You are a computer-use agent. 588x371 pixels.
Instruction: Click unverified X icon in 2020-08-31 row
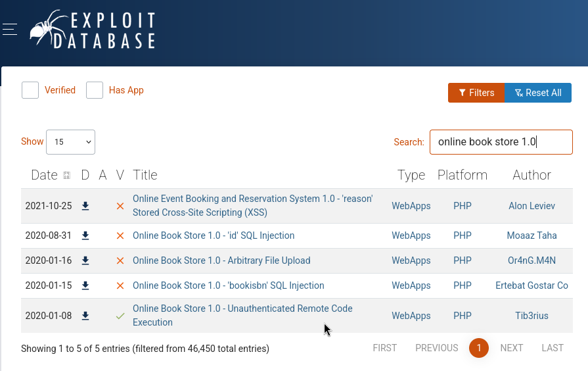120,235
